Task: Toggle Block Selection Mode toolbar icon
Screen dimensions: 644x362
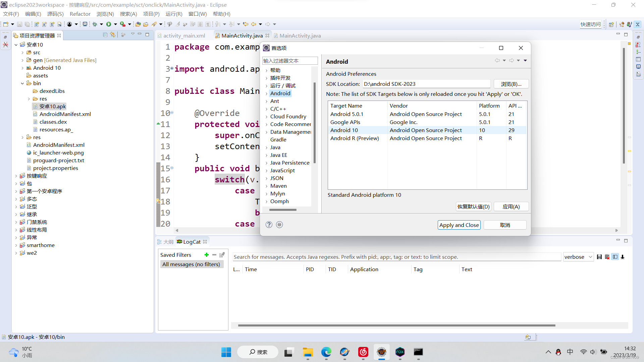Action: point(200,24)
